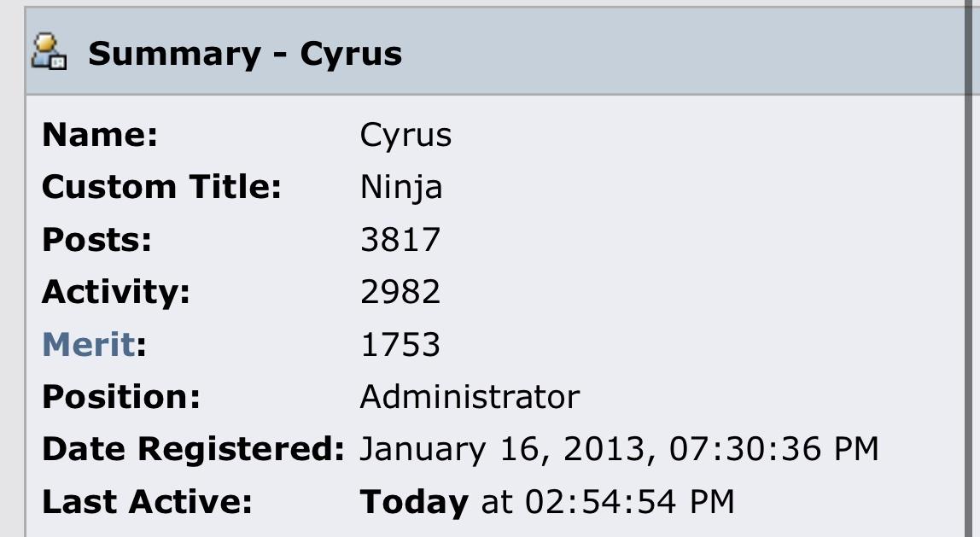Click the Summary - Cyrus header title
Viewport: 980px width, 537px height.
[x=245, y=53]
